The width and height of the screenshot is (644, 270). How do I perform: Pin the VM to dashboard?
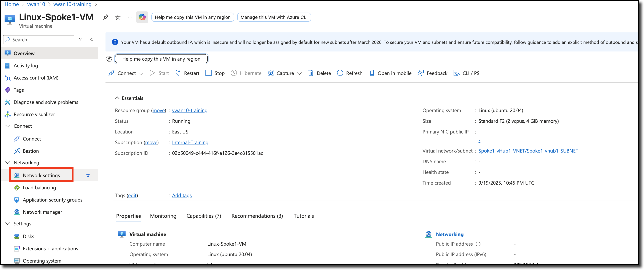click(105, 17)
